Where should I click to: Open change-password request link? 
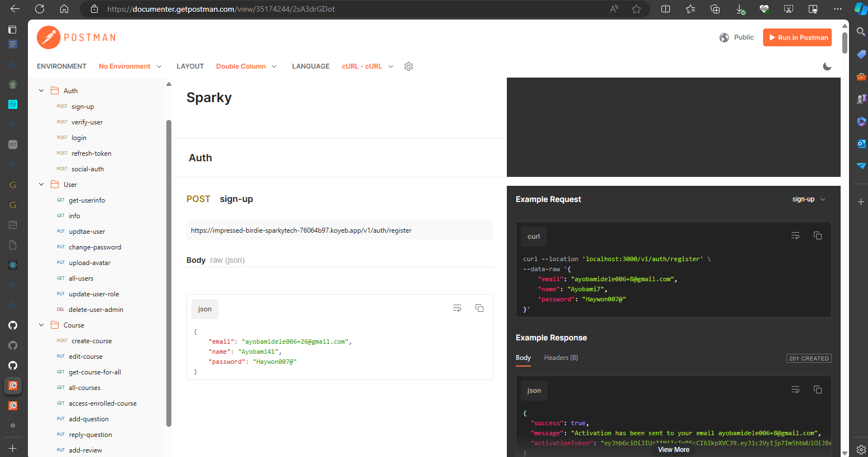(x=95, y=247)
